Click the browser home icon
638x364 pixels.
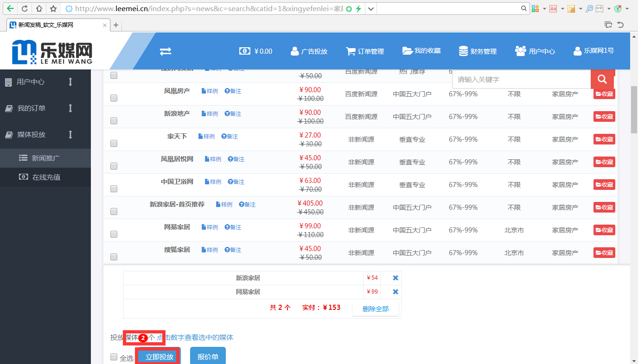tap(39, 9)
